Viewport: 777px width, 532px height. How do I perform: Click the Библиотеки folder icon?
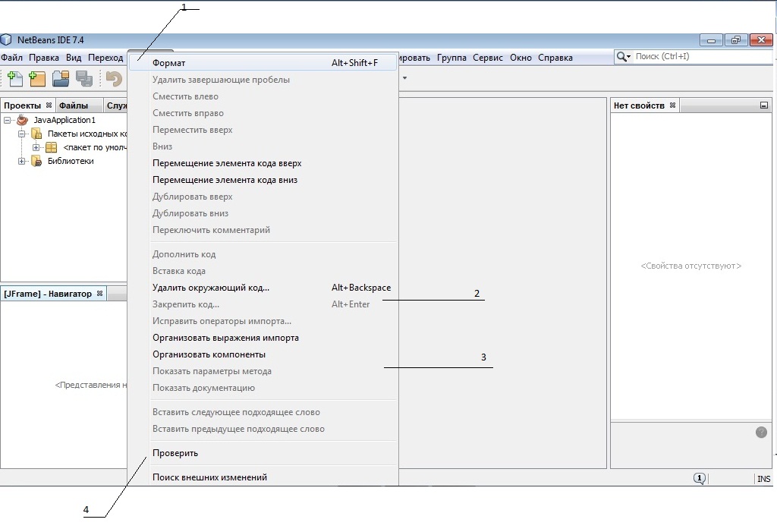coord(36,161)
